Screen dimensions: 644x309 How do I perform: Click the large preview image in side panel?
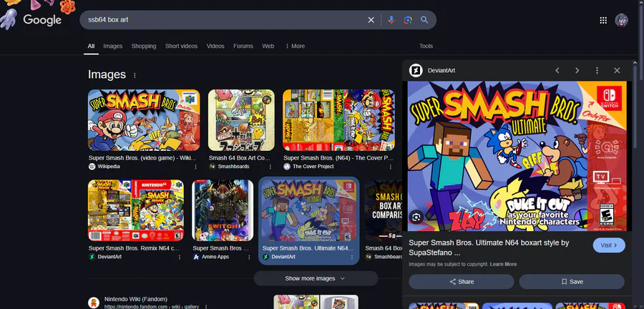click(x=517, y=156)
